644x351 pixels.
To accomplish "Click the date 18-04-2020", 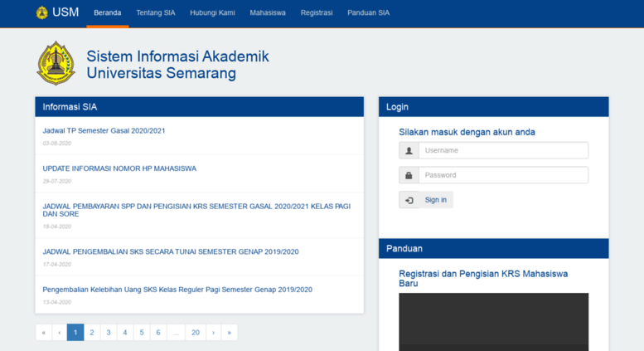I will point(57,227).
